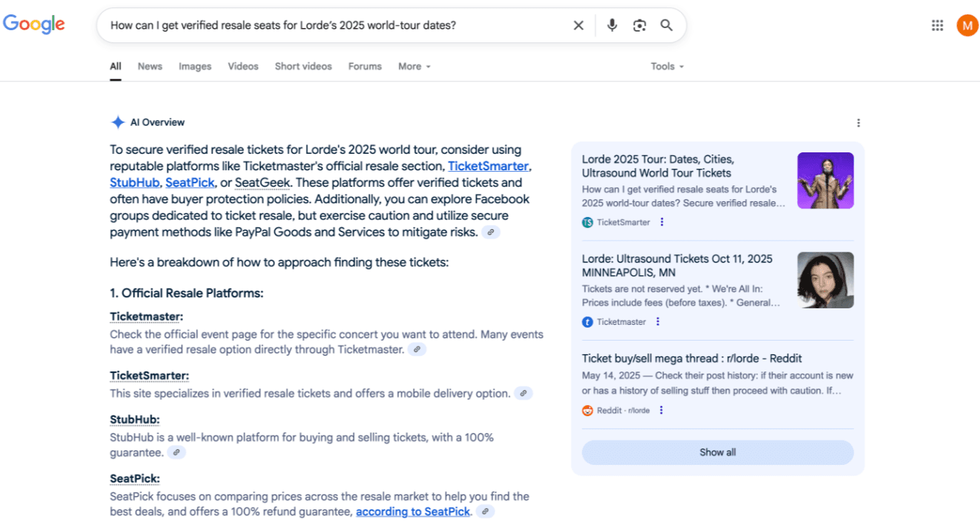The width and height of the screenshot is (980, 526).
Task: Switch to the Images tab
Action: (195, 66)
